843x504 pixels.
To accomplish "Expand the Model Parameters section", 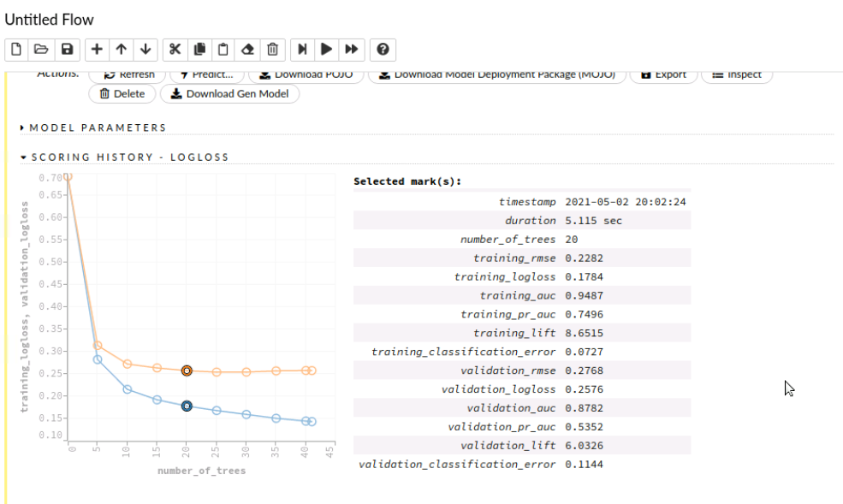I will pyautogui.click(x=93, y=127).
